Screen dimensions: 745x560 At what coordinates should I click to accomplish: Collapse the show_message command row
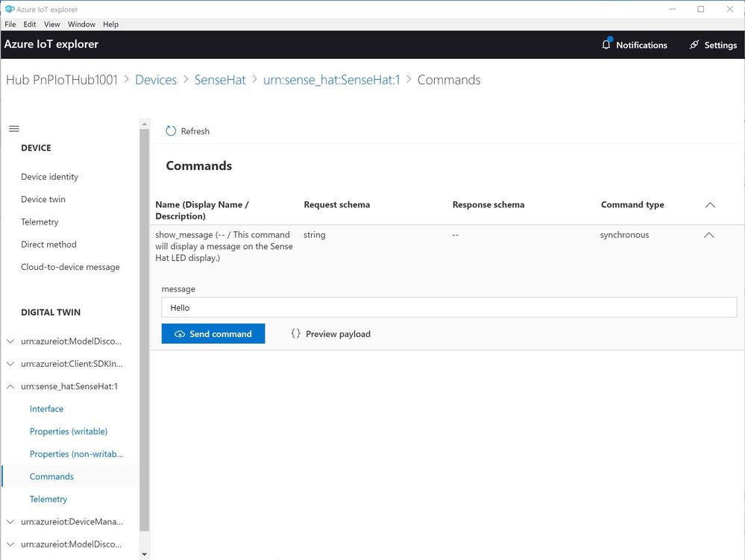pyautogui.click(x=709, y=235)
